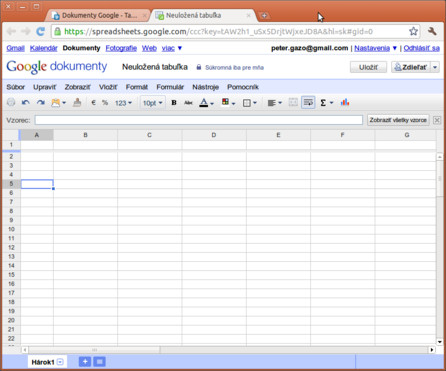
Task: Open the text color picker
Action: pyautogui.click(x=206, y=103)
